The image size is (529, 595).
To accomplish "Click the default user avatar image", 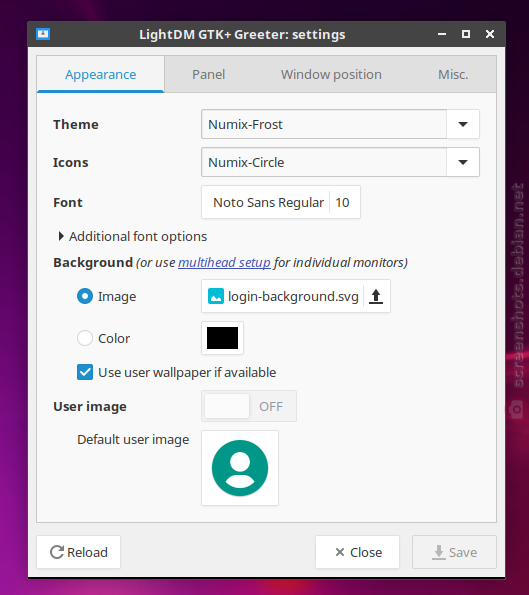I will (x=240, y=468).
